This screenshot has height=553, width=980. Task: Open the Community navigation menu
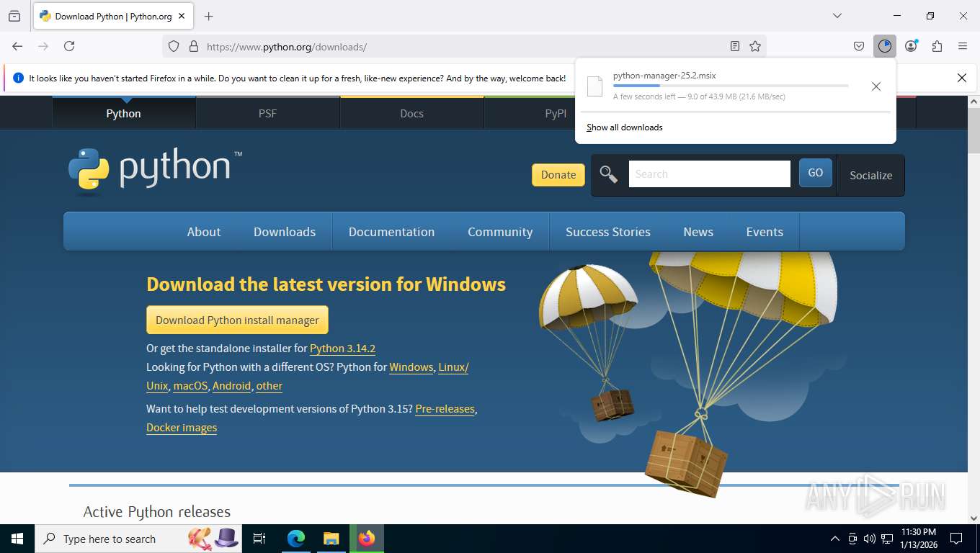(x=500, y=232)
